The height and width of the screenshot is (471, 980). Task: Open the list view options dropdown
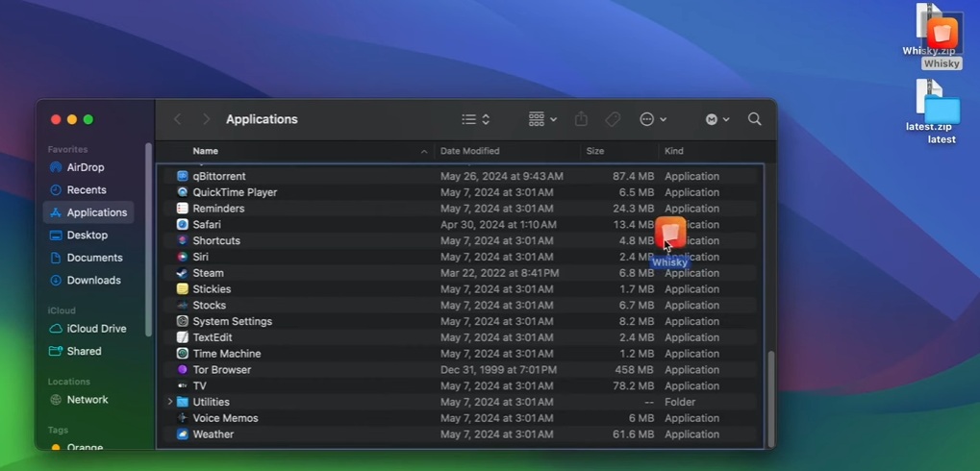pos(475,119)
